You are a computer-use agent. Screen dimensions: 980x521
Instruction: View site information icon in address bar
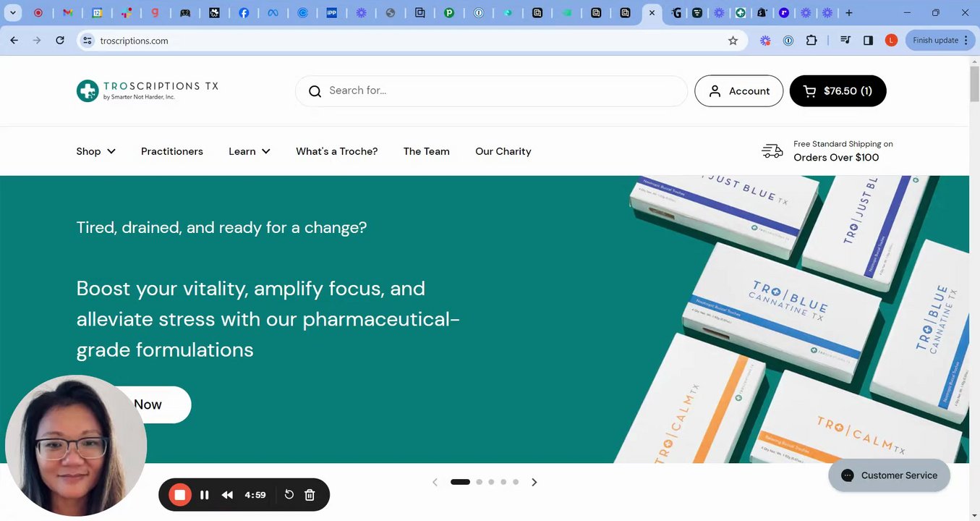click(x=87, y=41)
